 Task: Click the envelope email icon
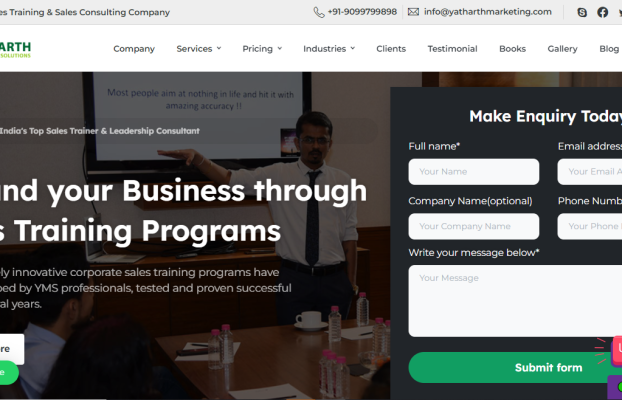pos(413,12)
